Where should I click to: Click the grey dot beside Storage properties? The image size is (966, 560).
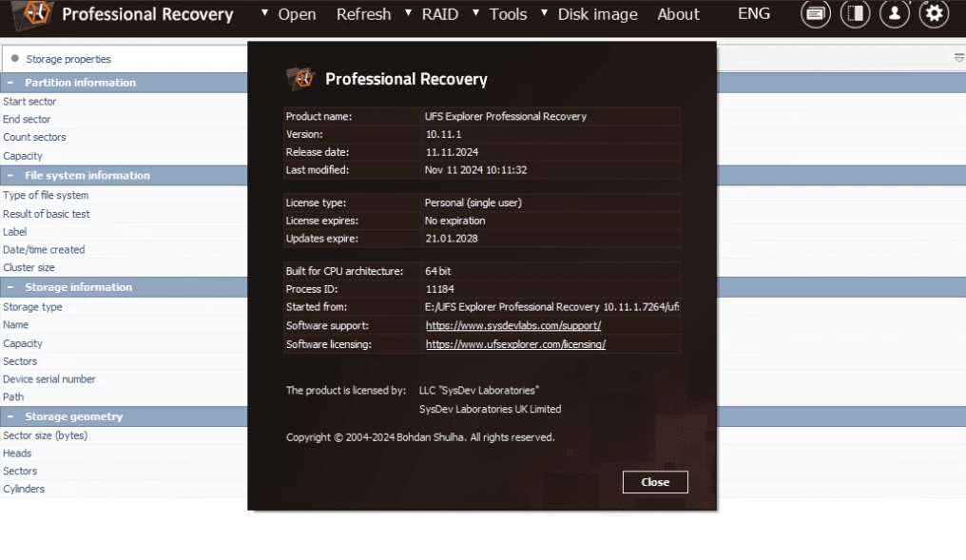pyautogui.click(x=15, y=59)
